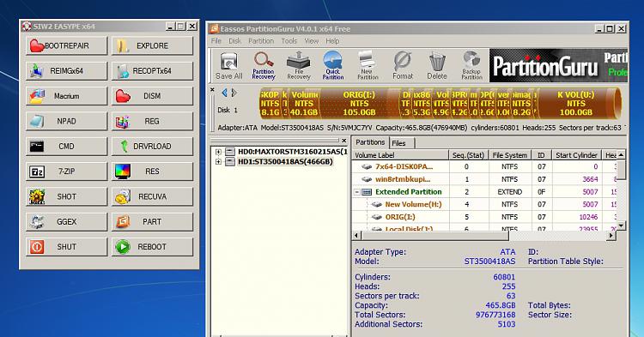The width and height of the screenshot is (644, 337).
Task: Launch BOOTREPAIR in SIW2 EASYPE panel
Action: point(66,45)
